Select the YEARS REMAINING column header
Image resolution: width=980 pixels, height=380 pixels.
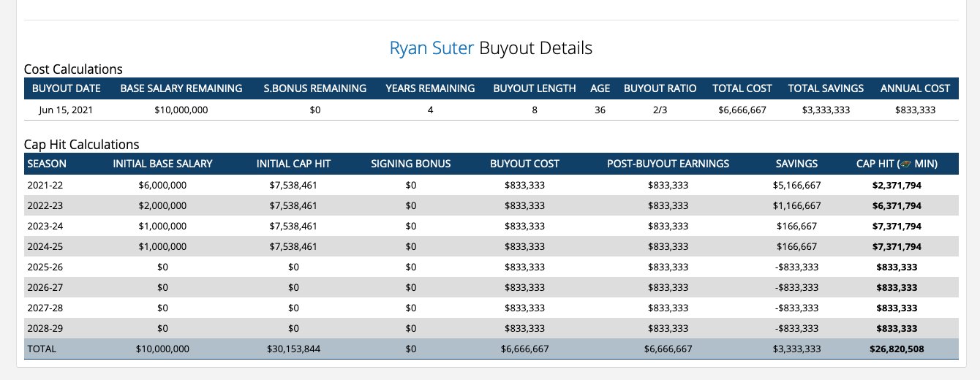pyautogui.click(x=430, y=88)
